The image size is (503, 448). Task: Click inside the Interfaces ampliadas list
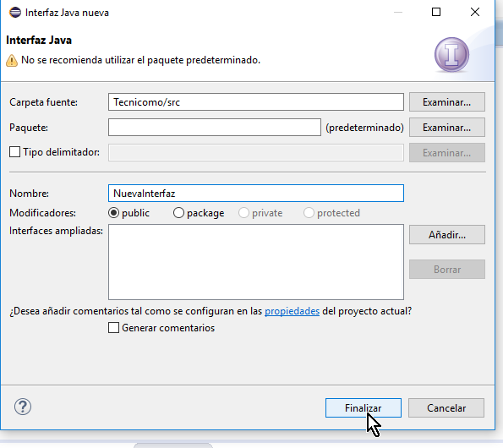coord(256,262)
